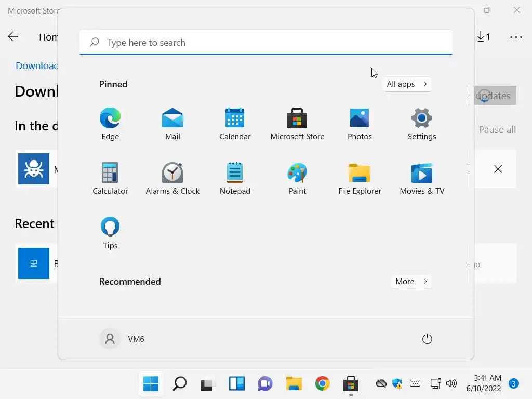The height and width of the screenshot is (399, 532).
Task: Show More recommended items
Action: 411,282
